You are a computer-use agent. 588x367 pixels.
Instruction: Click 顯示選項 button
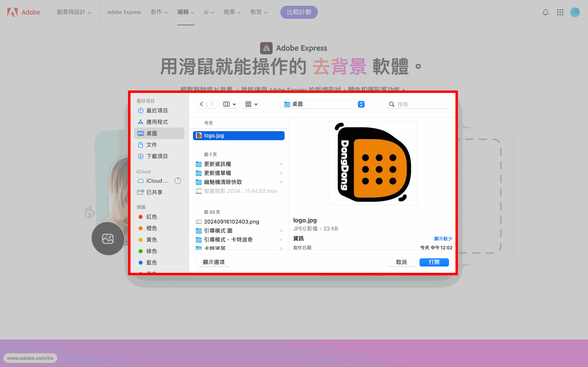point(214,262)
